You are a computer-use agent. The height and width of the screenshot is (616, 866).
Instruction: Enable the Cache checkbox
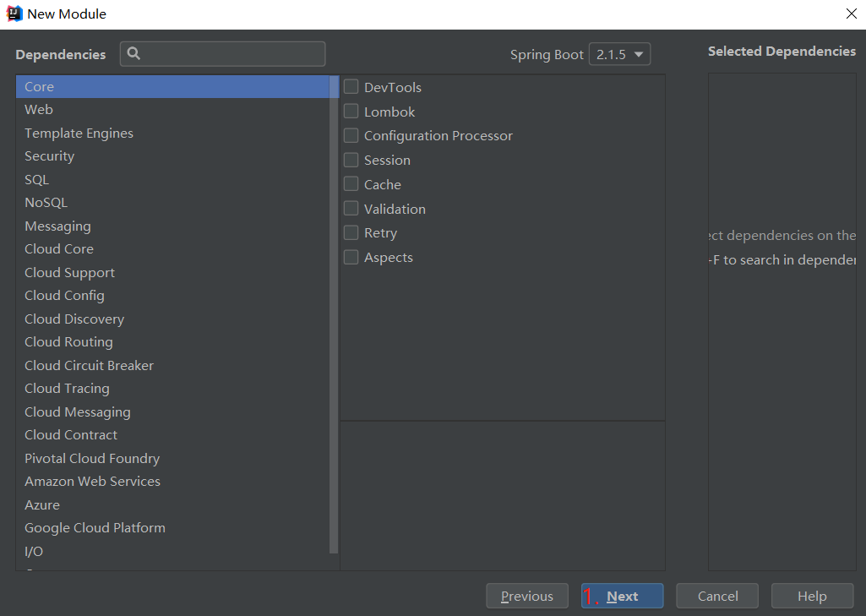click(351, 184)
